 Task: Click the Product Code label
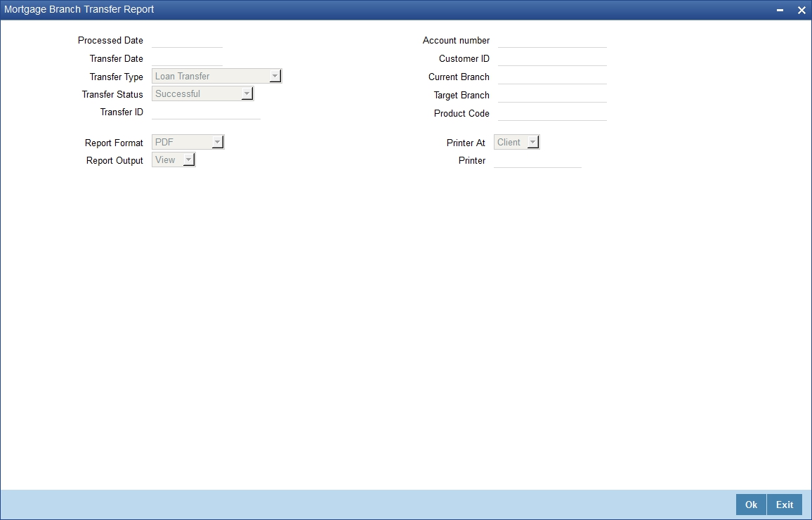tap(461, 113)
